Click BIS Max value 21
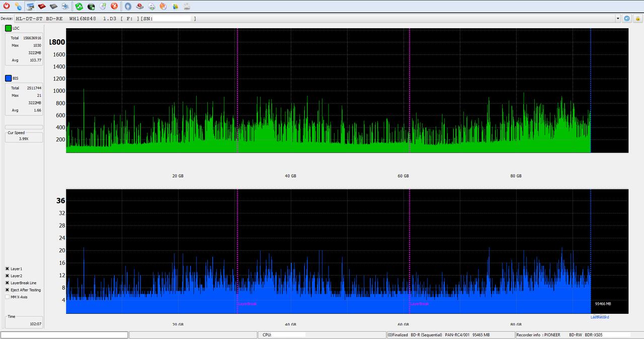Viewport: 644px width, 339px height. click(39, 95)
